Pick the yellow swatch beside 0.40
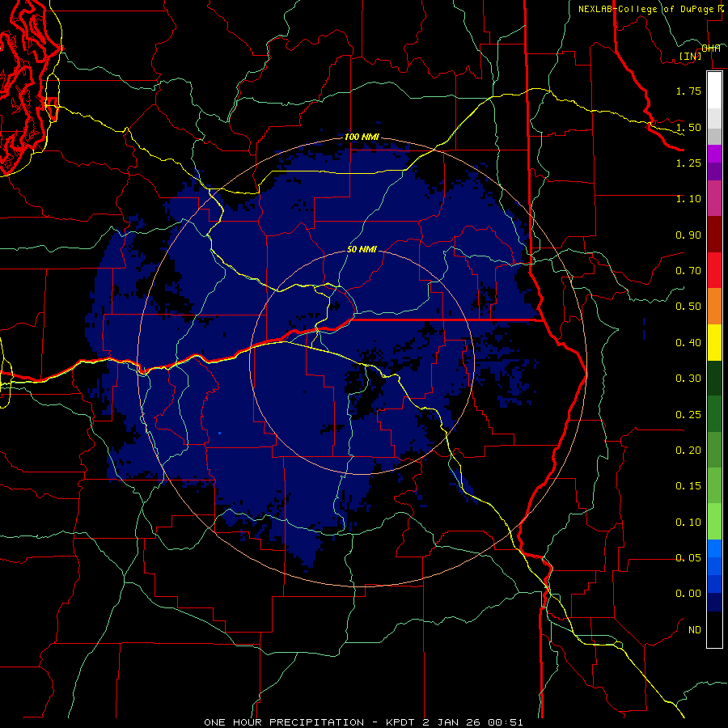The image size is (728, 728). 714,342
